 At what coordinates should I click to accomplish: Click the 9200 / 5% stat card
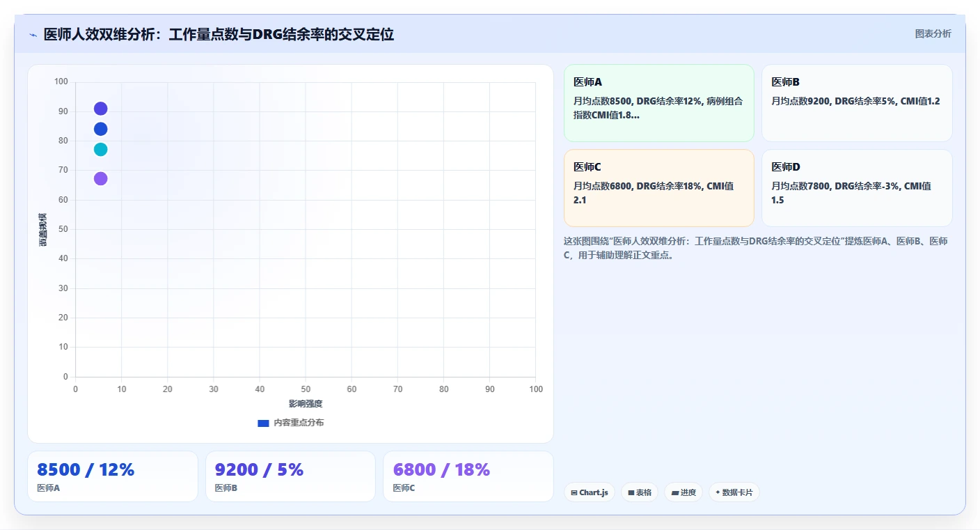[290, 476]
